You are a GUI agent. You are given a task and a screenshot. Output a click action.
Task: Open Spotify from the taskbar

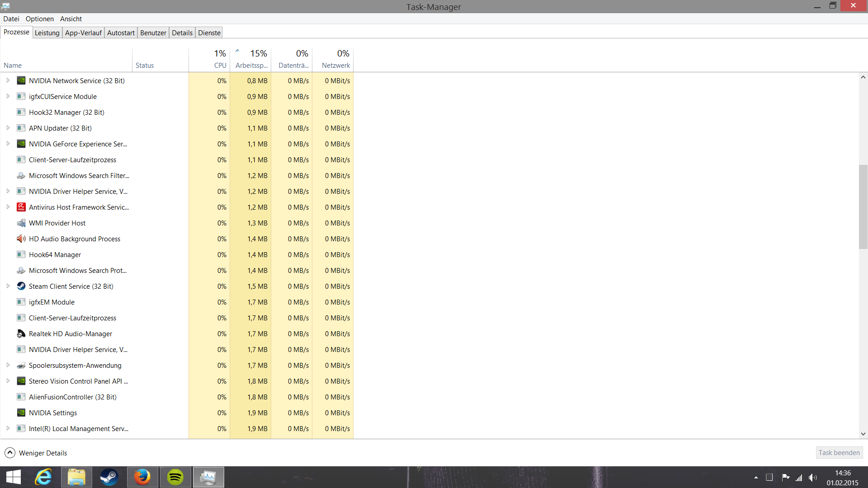175,477
